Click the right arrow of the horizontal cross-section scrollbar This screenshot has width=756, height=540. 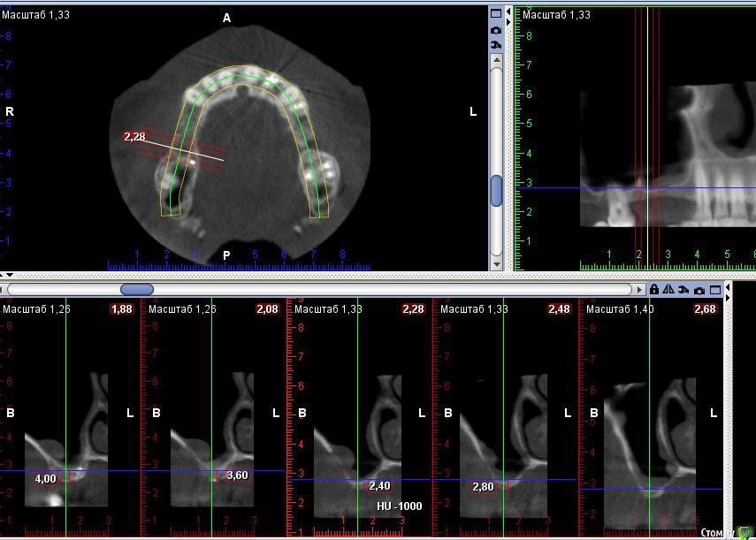(x=639, y=289)
